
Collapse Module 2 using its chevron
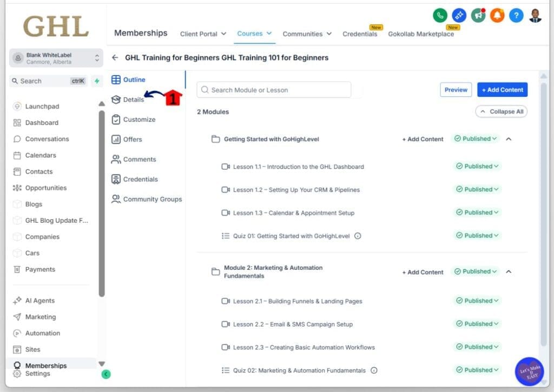point(509,272)
